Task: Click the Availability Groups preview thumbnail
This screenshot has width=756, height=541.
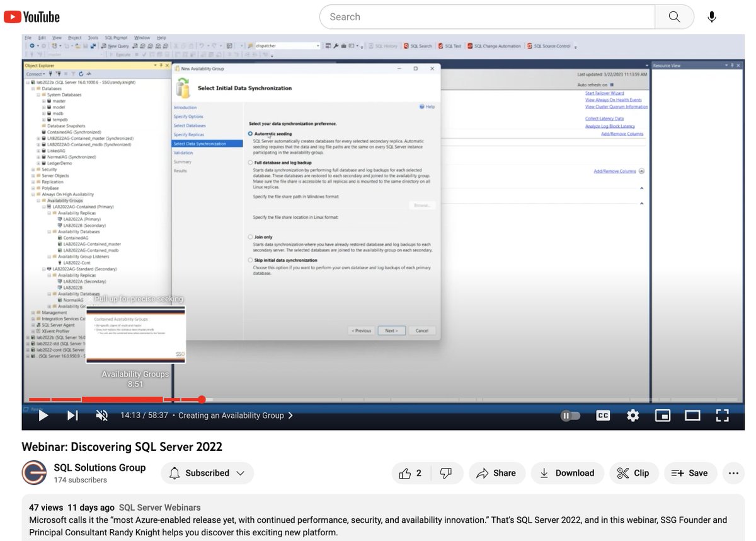Action: pyautogui.click(x=135, y=335)
